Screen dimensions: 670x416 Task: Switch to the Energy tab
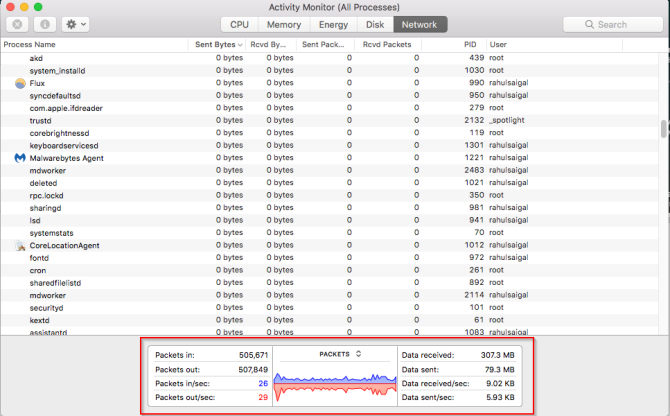[333, 24]
